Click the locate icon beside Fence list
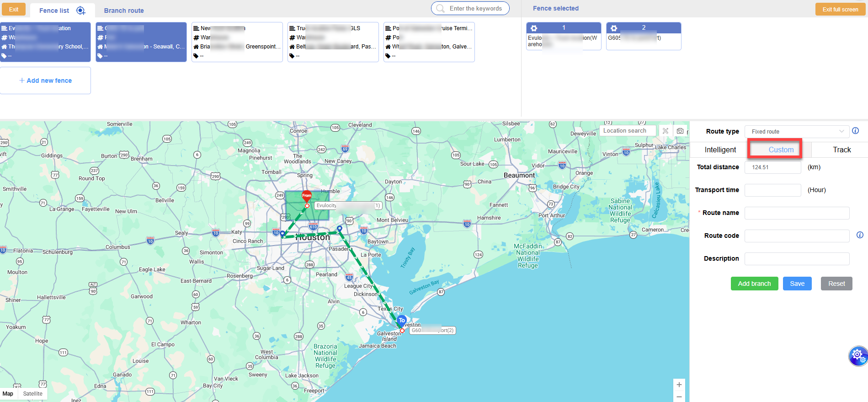This screenshot has width=868, height=402. (81, 11)
